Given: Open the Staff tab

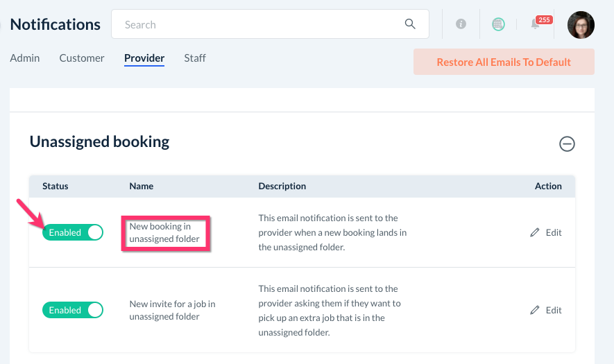Looking at the screenshot, I should click(x=195, y=58).
